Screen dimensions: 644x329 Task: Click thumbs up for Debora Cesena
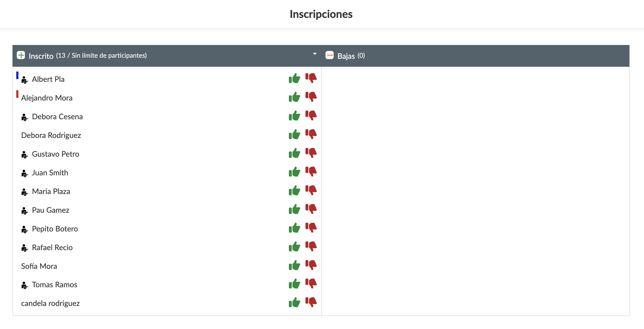[x=294, y=116]
